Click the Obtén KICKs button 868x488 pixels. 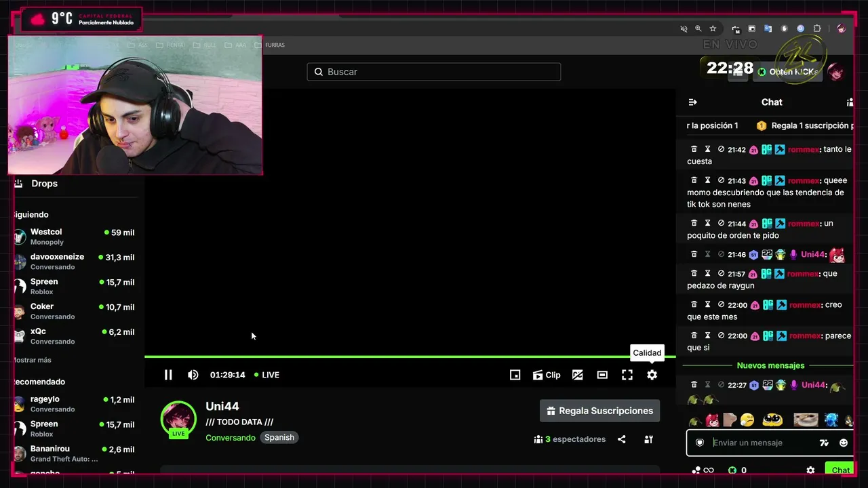click(x=788, y=72)
